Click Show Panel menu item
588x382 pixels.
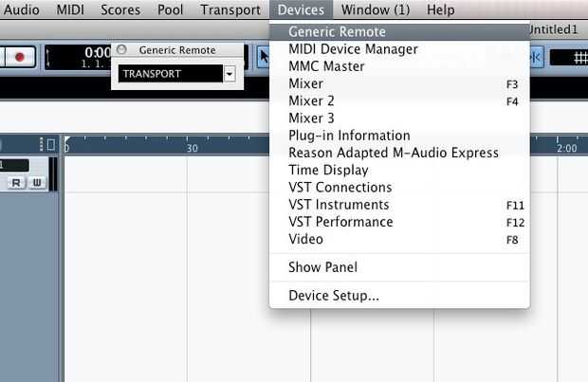(x=322, y=267)
